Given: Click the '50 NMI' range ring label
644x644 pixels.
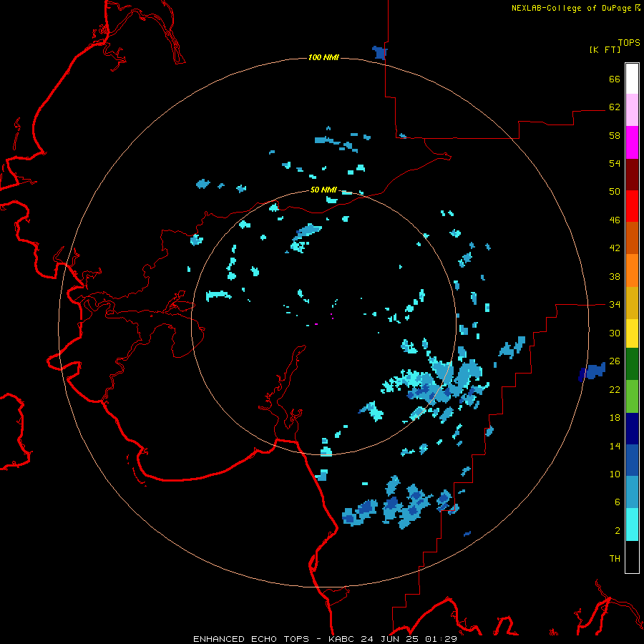Looking at the screenshot, I should coord(323,190).
